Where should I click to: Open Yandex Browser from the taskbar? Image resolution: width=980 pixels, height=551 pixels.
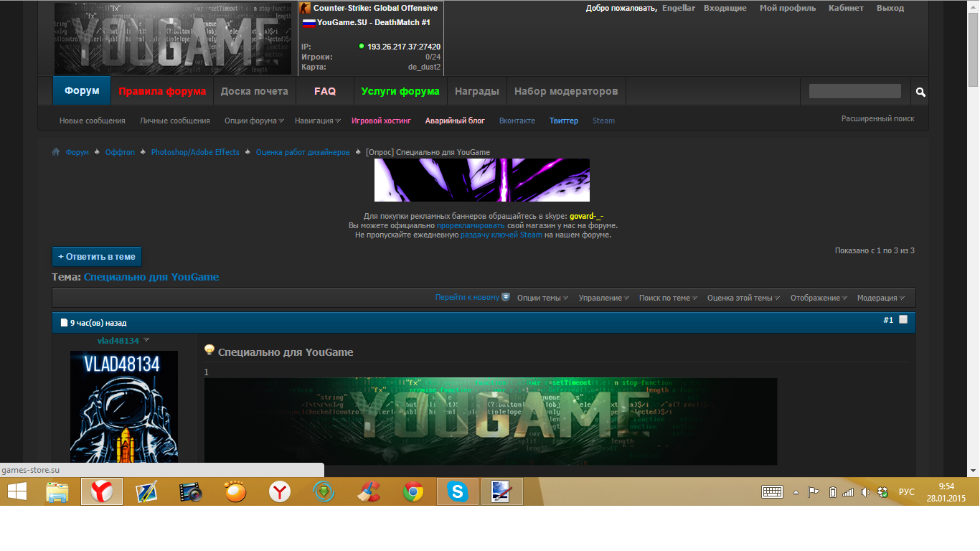coord(101,492)
